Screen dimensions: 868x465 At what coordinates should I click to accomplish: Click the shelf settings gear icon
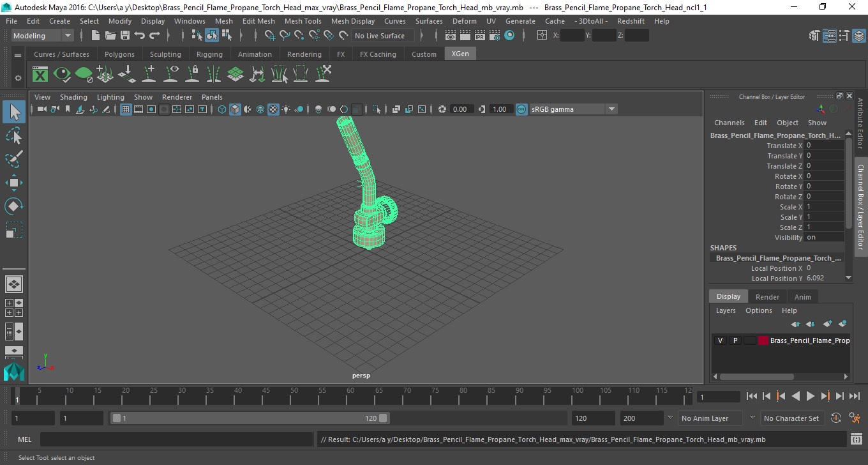[x=18, y=78]
